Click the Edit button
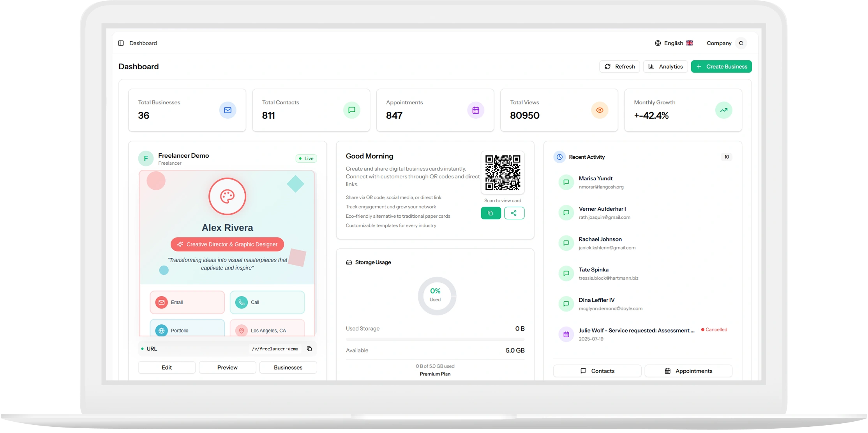 click(167, 368)
